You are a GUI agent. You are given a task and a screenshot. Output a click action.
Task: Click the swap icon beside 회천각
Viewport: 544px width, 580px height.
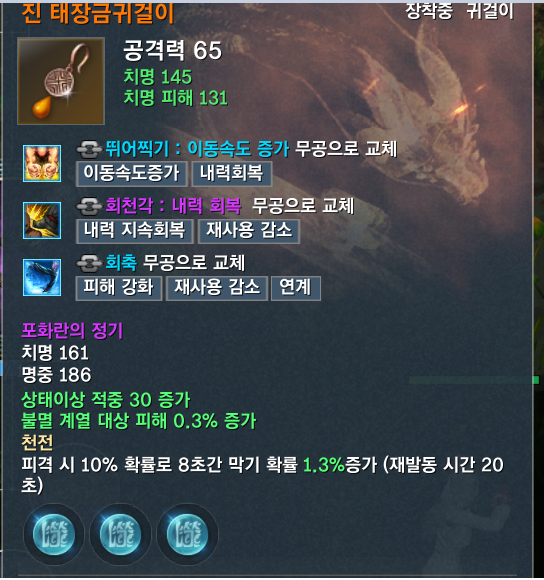point(89,206)
